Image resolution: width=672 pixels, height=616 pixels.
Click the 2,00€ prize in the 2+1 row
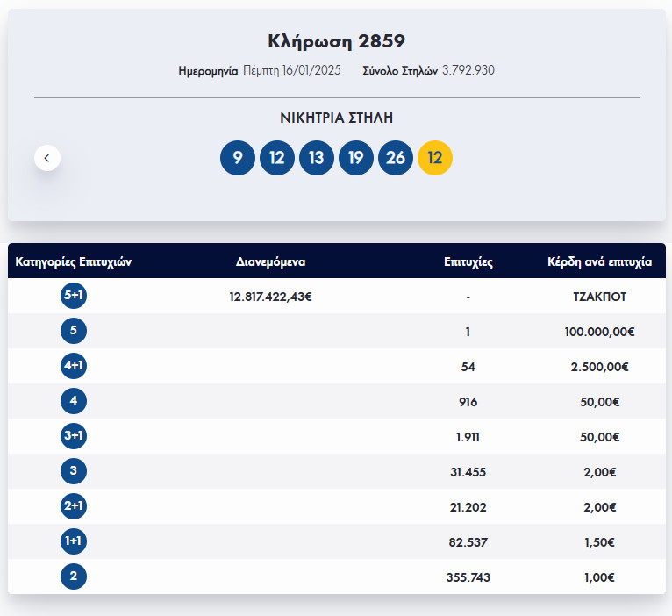[599, 507]
